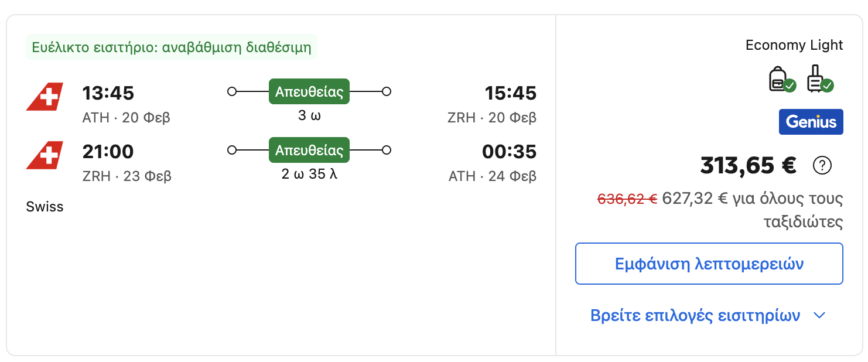Expand Βρείτε επιλογές εισιτηρίων options
Viewport: 868px width, 362px height.
tap(694, 315)
